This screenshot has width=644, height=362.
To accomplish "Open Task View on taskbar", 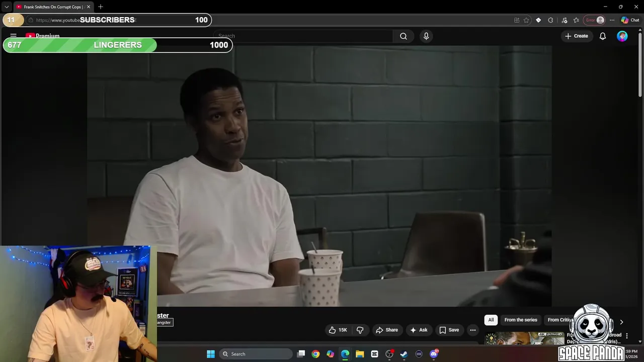I will (x=301, y=354).
